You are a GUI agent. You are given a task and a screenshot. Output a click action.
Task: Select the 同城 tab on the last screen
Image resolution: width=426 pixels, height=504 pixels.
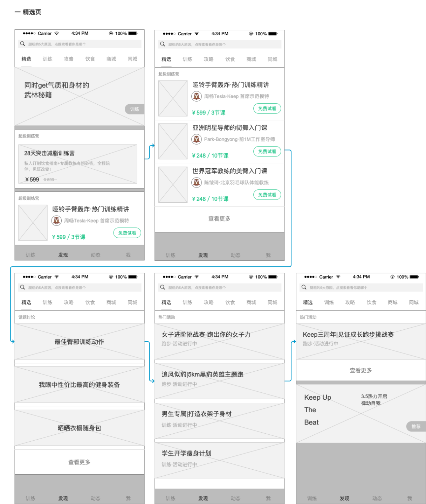[x=414, y=302]
